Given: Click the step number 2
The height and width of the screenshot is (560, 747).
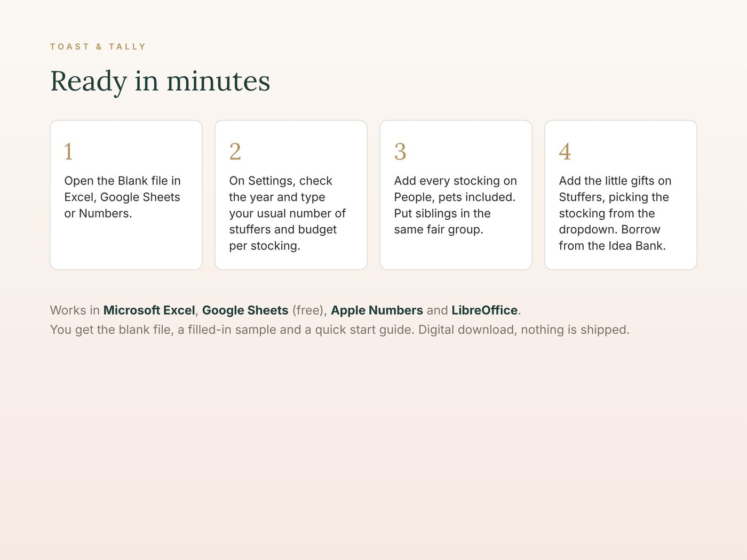Looking at the screenshot, I should [x=235, y=151].
